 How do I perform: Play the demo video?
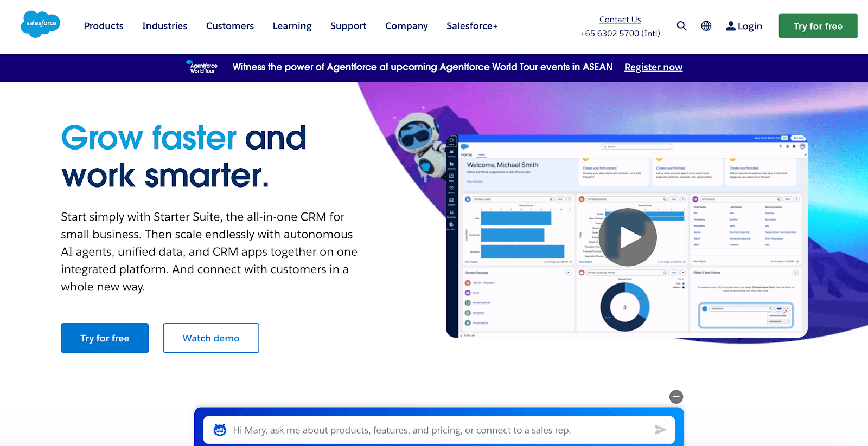click(628, 237)
